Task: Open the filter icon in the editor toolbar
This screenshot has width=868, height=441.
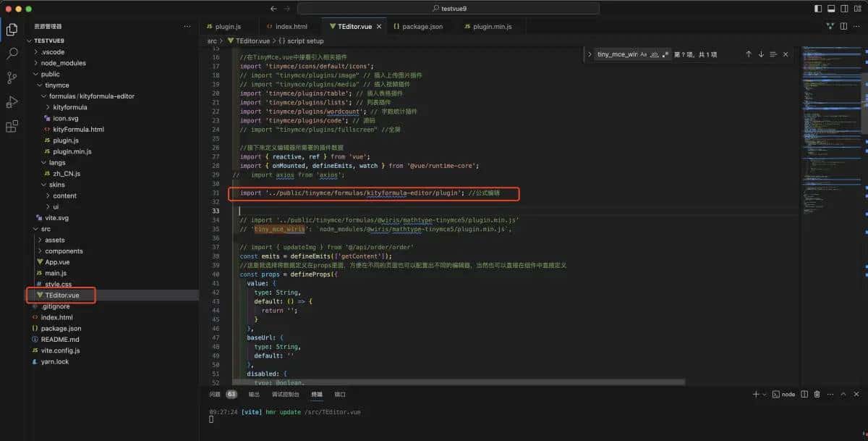Action: pyautogui.click(x=830, y=26)
